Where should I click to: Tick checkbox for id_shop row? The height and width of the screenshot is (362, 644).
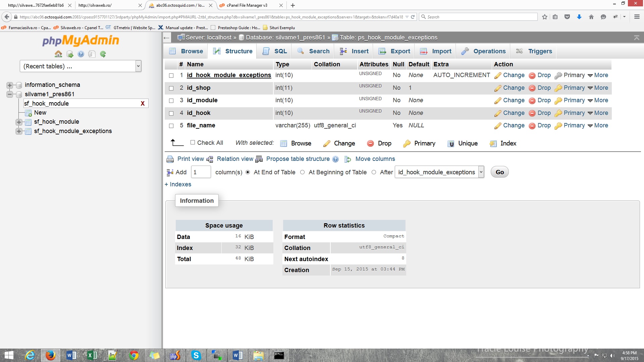pos(171,88)
